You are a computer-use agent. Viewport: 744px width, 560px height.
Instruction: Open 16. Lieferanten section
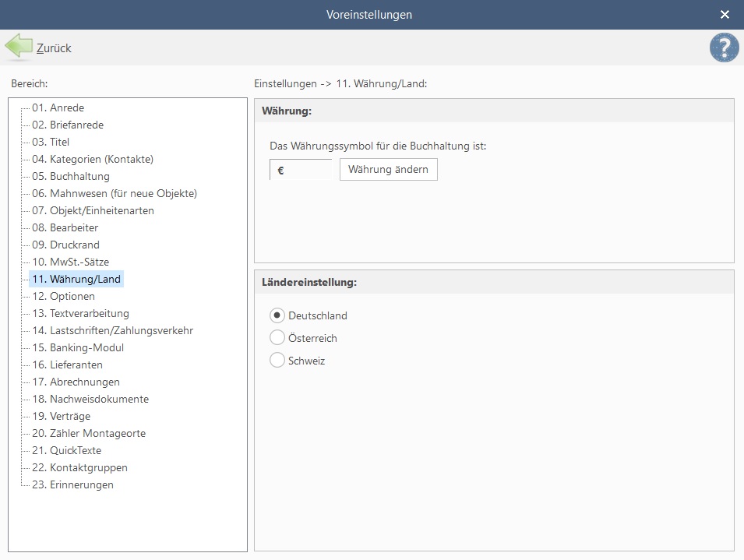point(67,365)
